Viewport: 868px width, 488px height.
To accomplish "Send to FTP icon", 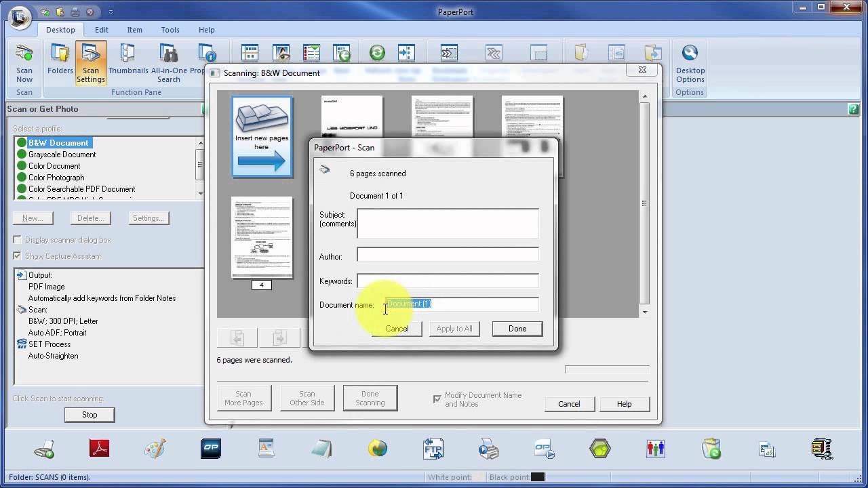I will tap(433, 449).
